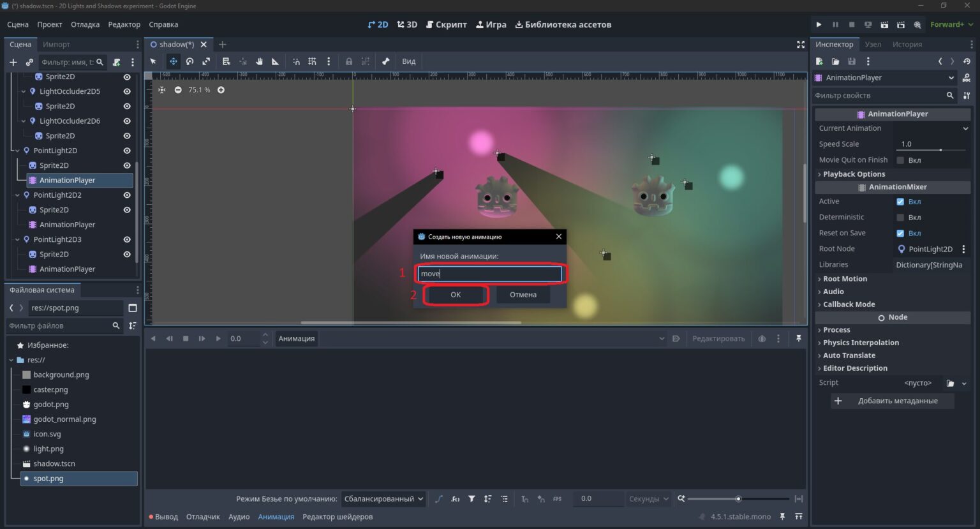980x529 pixels.
Task: Click Отмена in the animation dialog
Action: [x=523, y=295]
